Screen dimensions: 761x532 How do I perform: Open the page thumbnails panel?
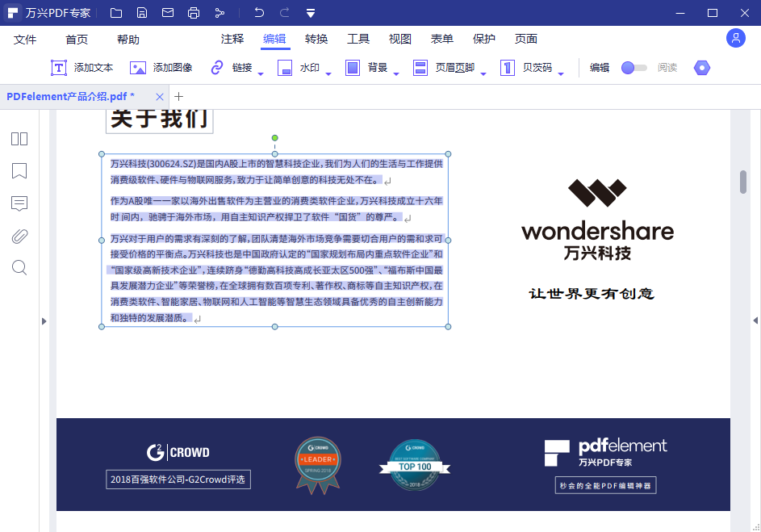coord(19,139)
